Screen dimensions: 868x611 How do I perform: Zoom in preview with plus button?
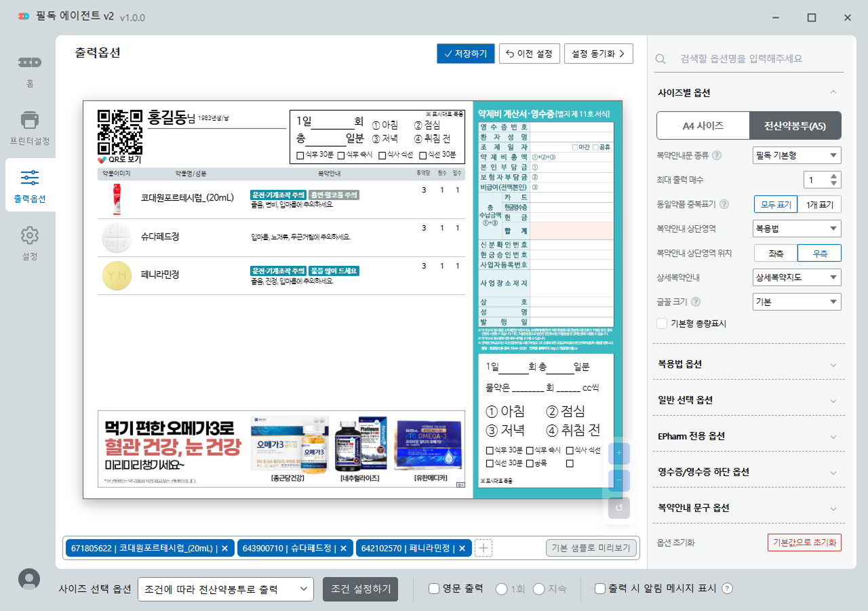coord(618,453)
